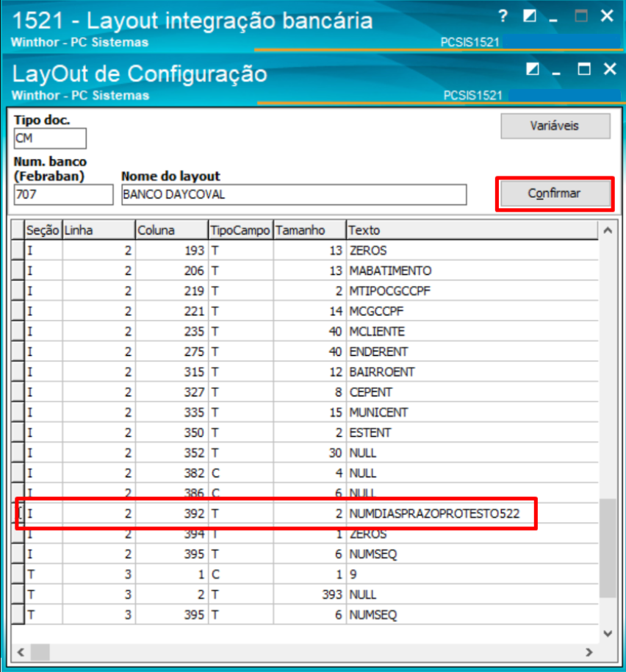626x672 pixels.
Task: Click the NULL cell with Tamanho 393
Action: [x=472, y=595]
